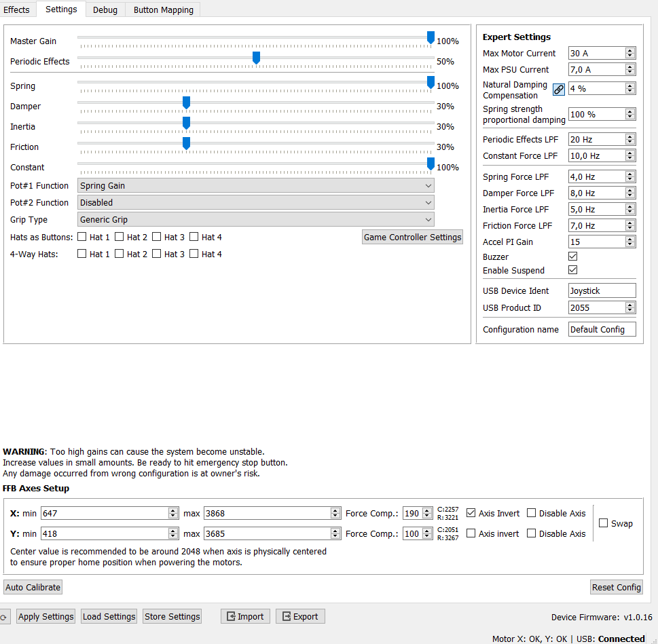Click the Inertia Force LPF stepper arrows
Image resolution: width=658 pixels, height=644 pixels.
[629, 209]
